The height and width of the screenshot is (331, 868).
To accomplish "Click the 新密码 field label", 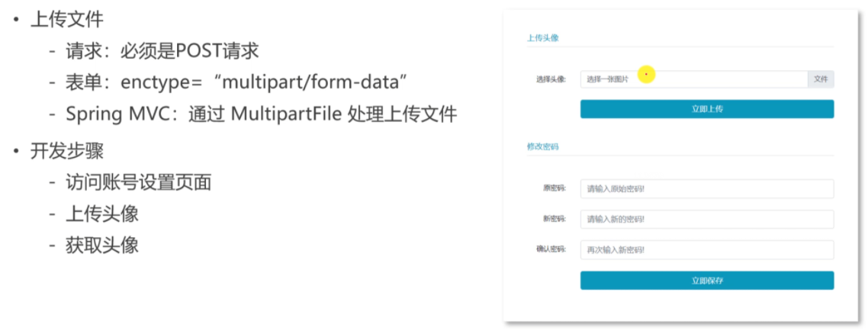I will click(x=555, y=220).
